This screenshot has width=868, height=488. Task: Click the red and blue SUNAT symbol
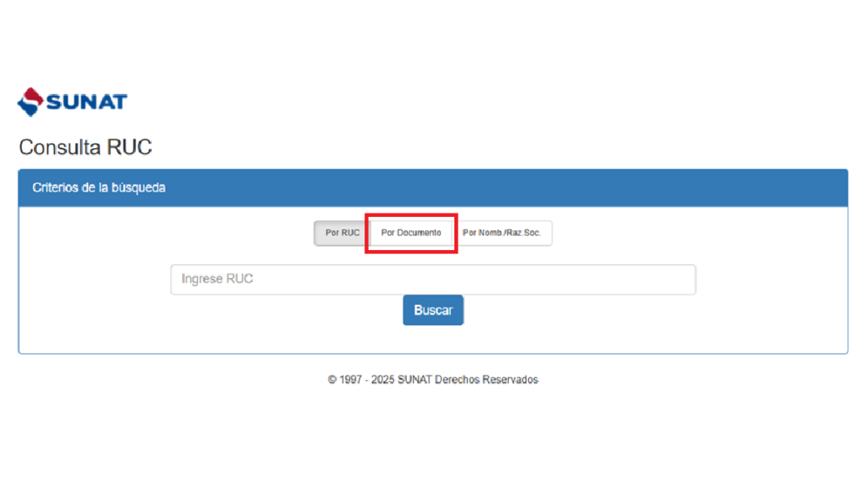pos(31,103)
